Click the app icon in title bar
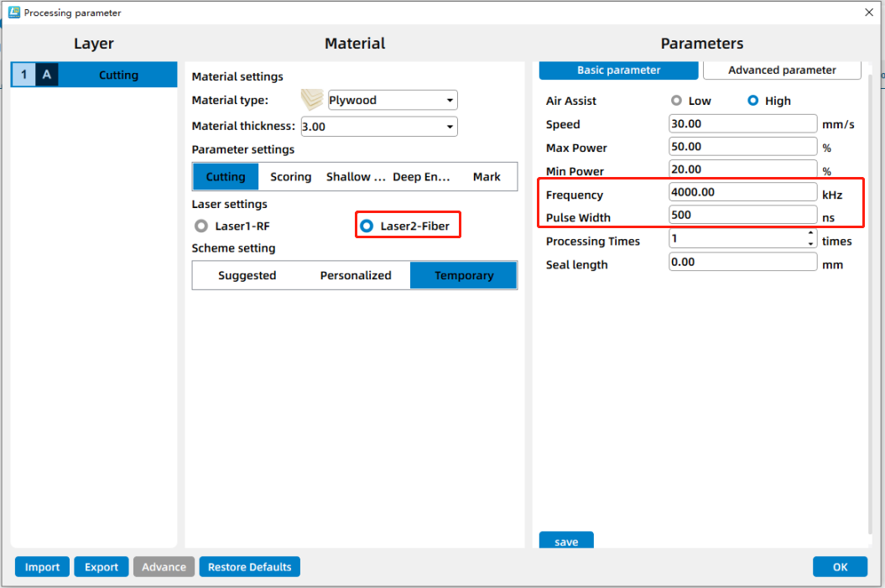The height and width of the screenshot is (588, 885). click(13, 13)
